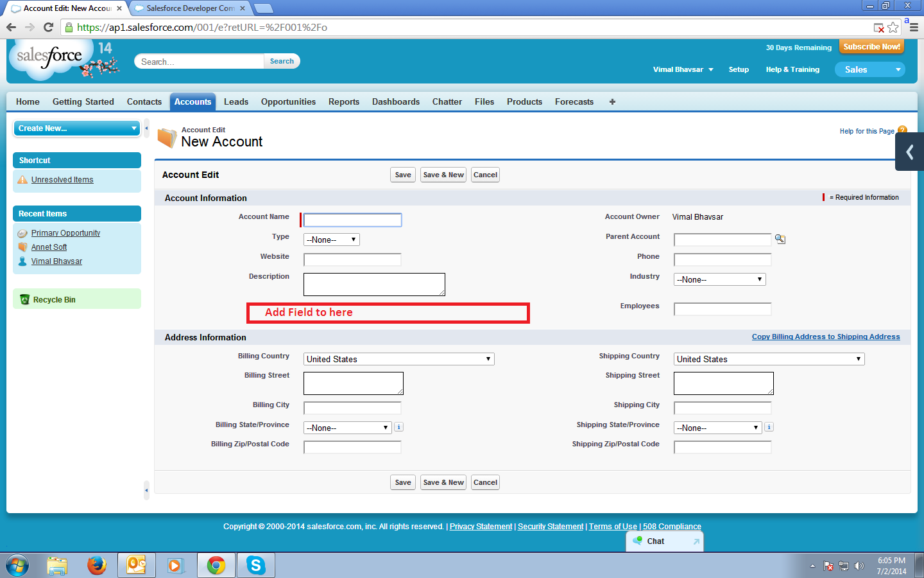
Task: Open the Annet Soft recent item
Action: [x=49, y=247]
